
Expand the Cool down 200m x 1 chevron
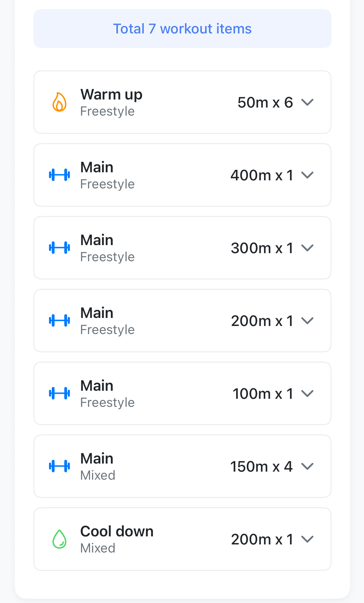(x=307, y=539)
